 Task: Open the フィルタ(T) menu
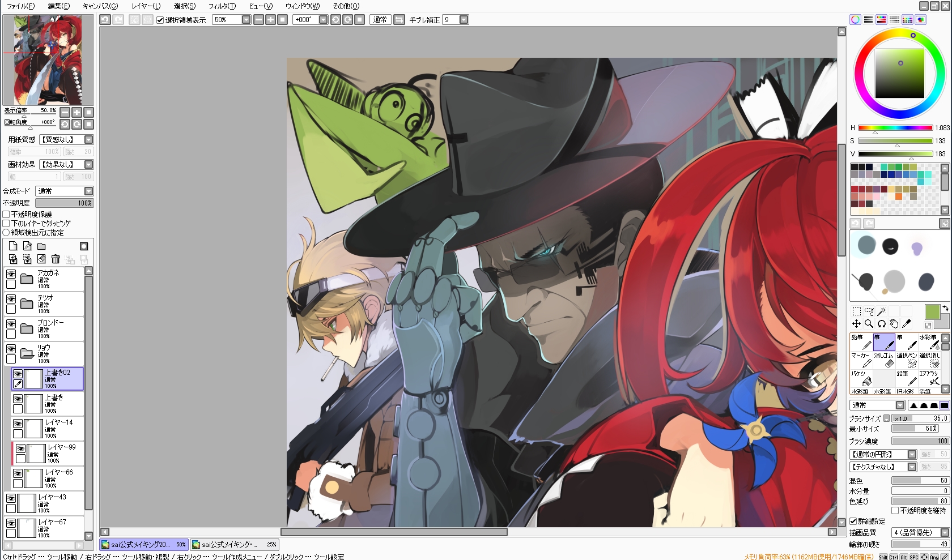coord(222,6)
